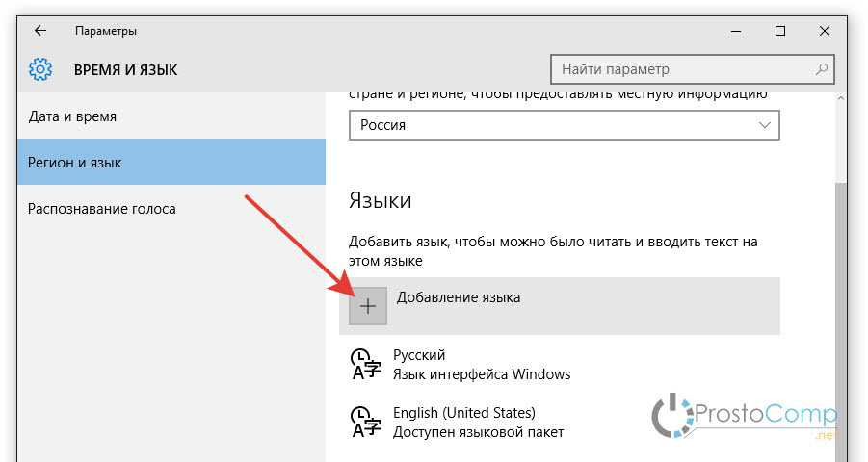Select the Русский language entry

click(560, 364)
